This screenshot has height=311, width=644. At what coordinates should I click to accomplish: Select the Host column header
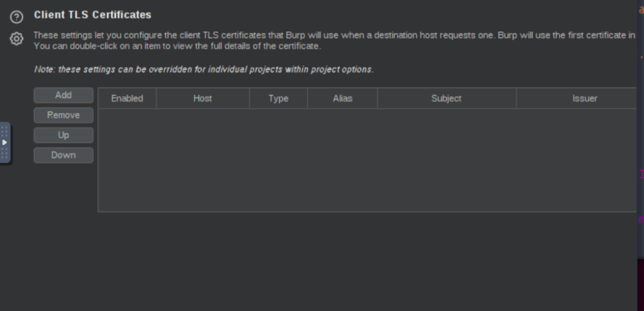(202, 98)
